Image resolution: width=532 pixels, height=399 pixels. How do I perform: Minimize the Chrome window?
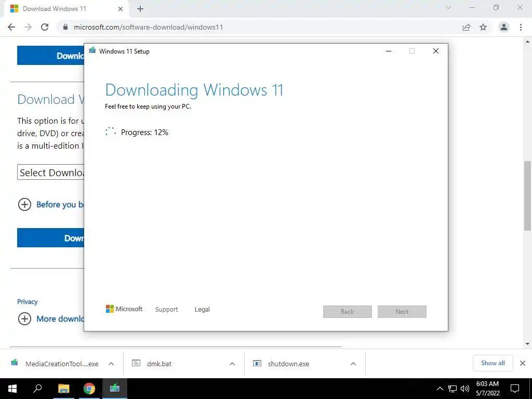472,7
